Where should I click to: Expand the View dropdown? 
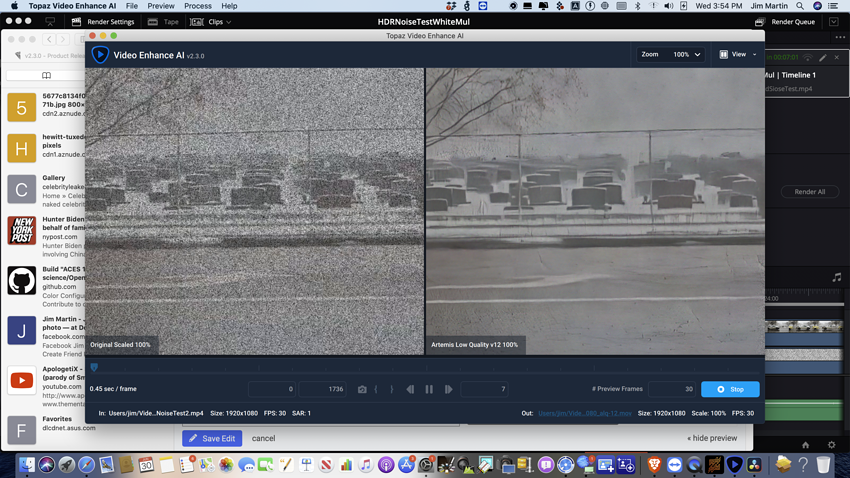(738, 54)
